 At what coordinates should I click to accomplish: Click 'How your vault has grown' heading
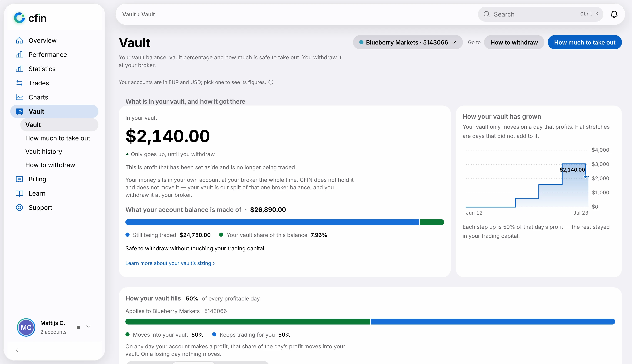pyautogui.click(x=502, y=117)
